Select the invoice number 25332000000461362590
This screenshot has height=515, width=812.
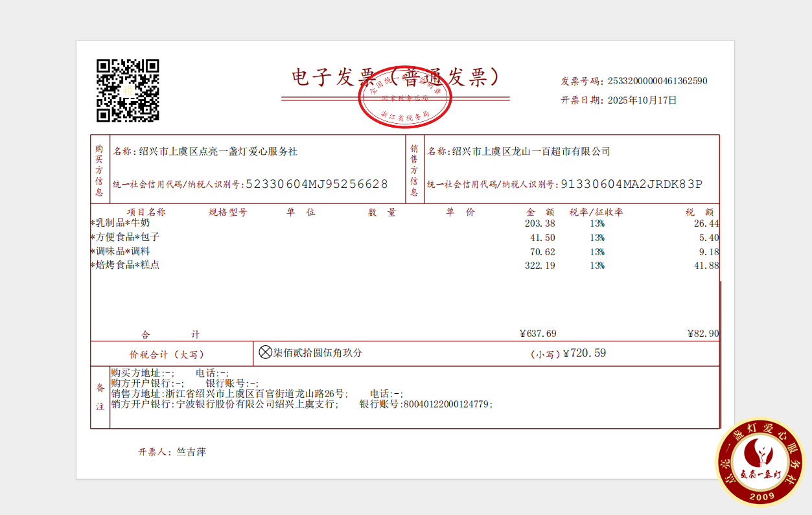657,81
